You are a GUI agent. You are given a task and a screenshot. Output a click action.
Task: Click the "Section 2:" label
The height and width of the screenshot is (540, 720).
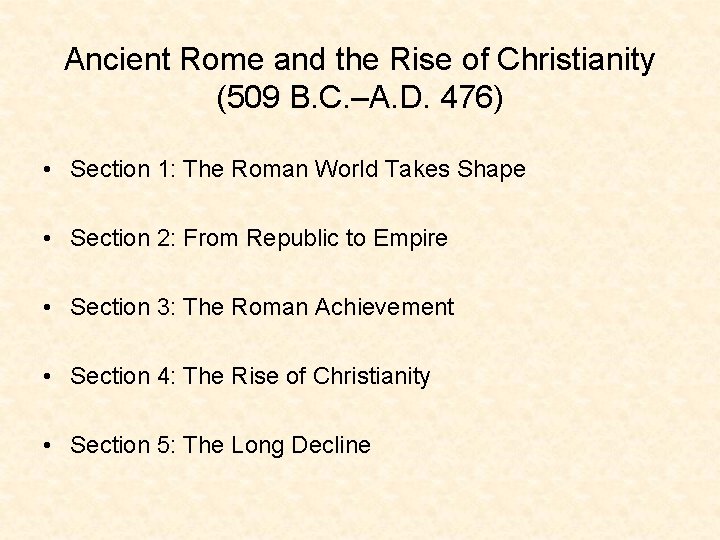click(x=123, y=238)
